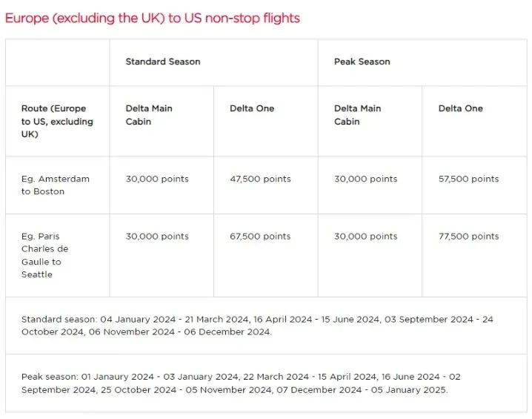Click Delta One header under Peak Season
The height and width of the screenshot is (419, 532).
click(x=460, y=108)
